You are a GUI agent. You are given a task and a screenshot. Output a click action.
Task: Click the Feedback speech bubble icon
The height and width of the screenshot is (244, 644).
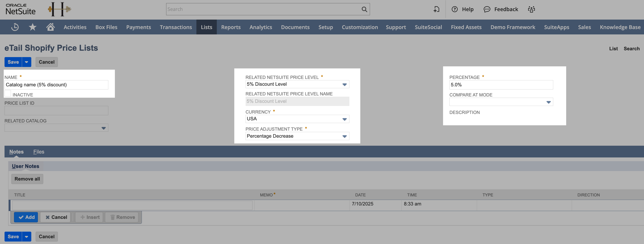pos(487,9)
